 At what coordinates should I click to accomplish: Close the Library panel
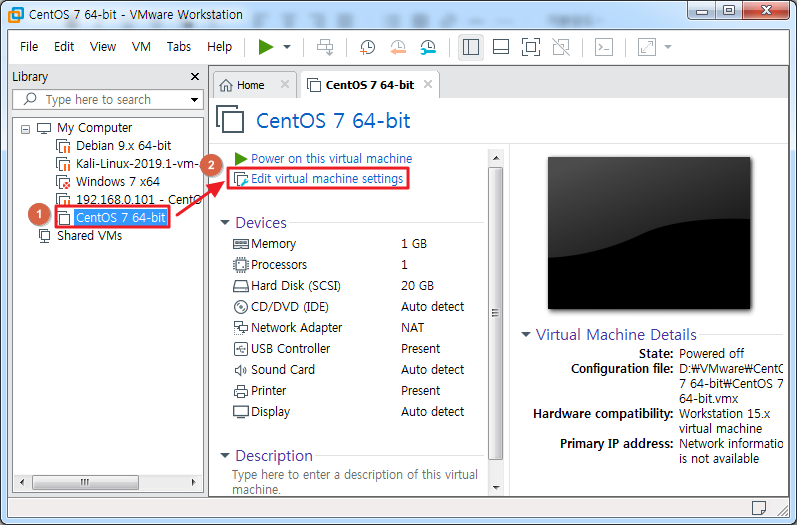pyautogui.click(x=195, y=76)
